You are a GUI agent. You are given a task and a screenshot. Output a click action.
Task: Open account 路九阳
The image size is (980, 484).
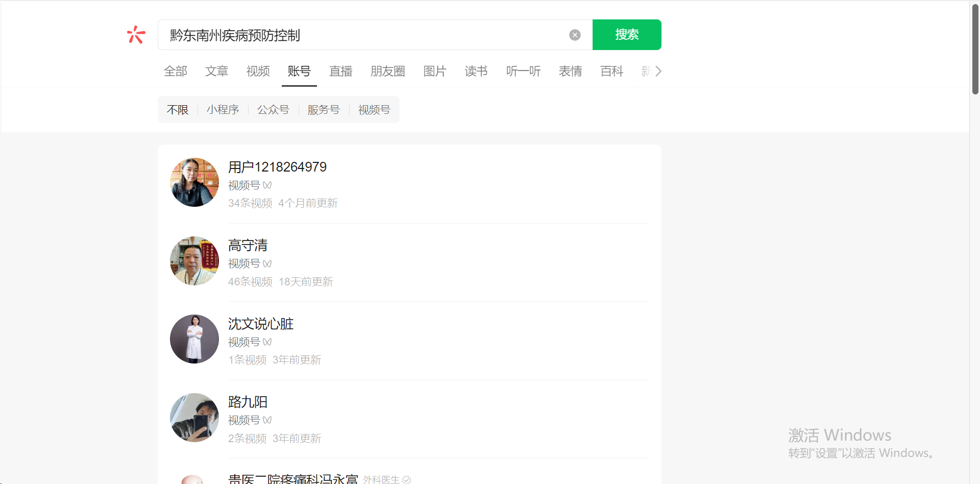click(x=248, y=402)
